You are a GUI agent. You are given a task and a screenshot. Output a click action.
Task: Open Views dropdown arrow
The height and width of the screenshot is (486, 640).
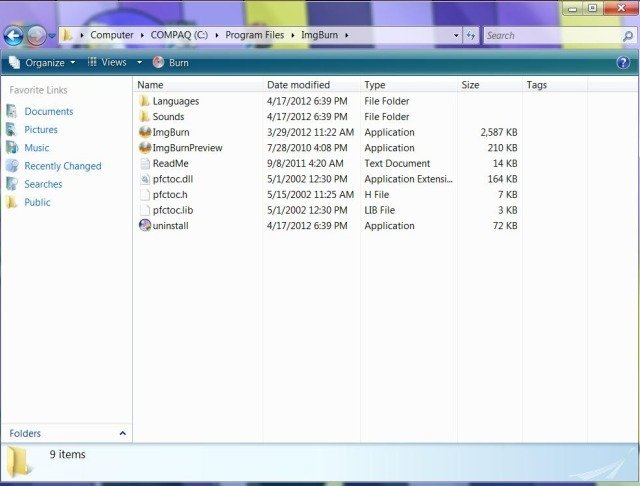(139, 62)
